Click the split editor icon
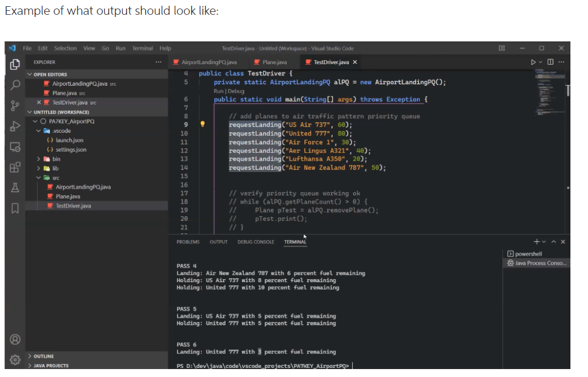The height and width of the screenshot is (377, 588). 551,62
